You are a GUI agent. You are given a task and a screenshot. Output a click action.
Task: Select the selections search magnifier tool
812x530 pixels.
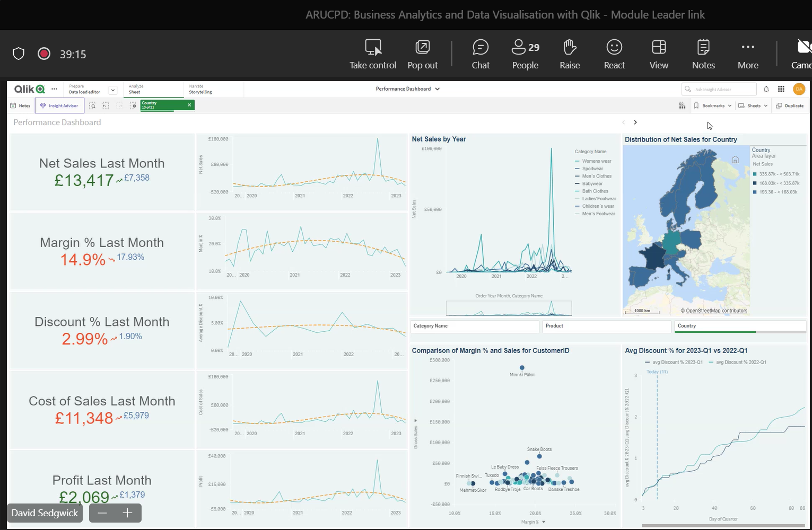coord(92,105)
